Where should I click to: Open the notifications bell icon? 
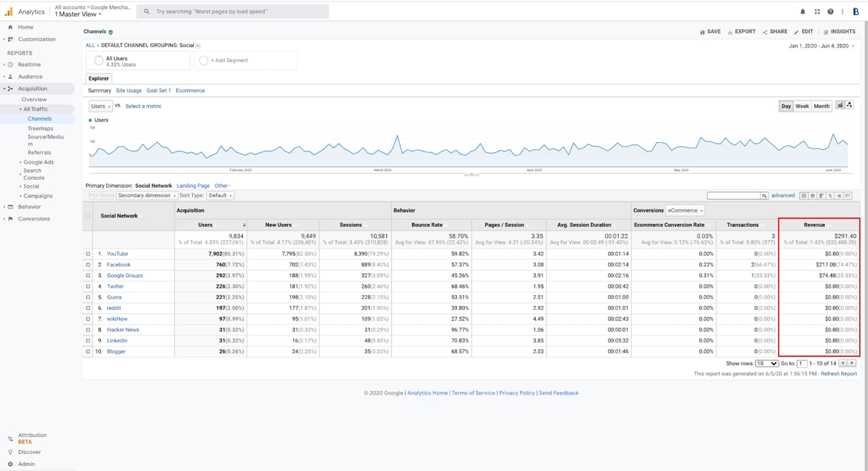point(802,11)
